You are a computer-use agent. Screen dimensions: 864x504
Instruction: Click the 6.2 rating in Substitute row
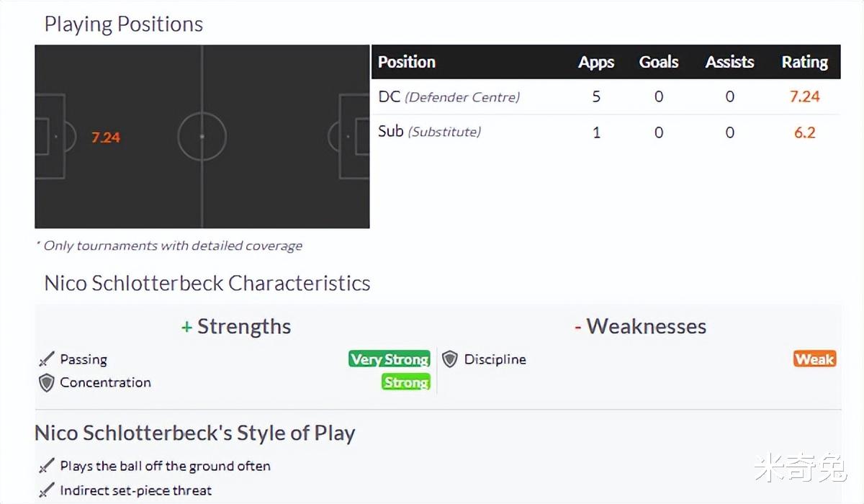[x=804, y=132]
